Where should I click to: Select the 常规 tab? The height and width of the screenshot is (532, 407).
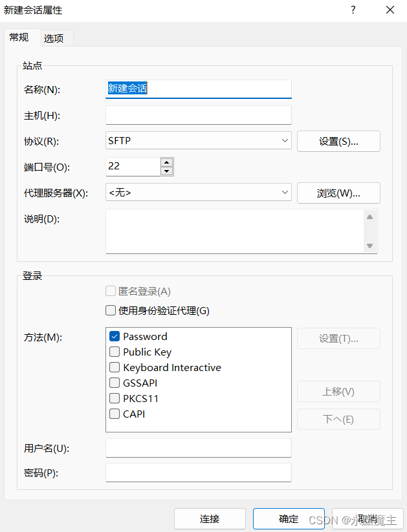pyautogui.click(x=19, y=37)
